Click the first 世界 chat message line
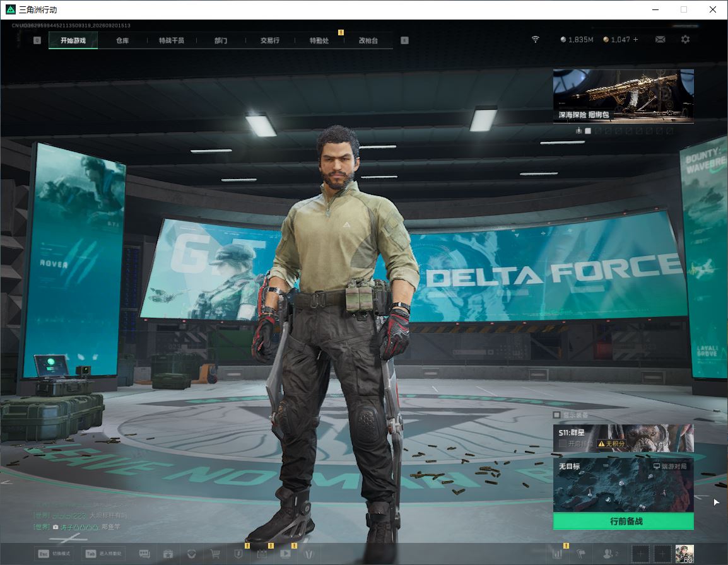The width and height of the screenshot is (728, 565). [x=80, y=515]
